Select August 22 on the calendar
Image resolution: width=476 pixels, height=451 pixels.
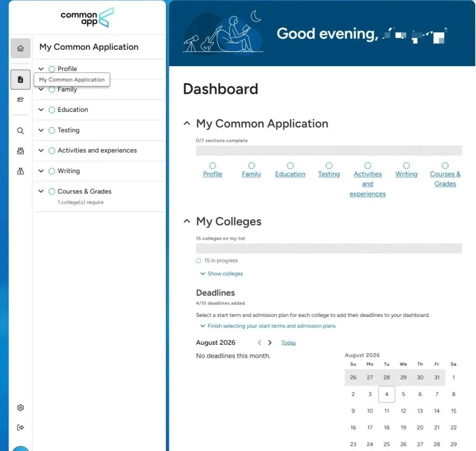coord(454,427)
